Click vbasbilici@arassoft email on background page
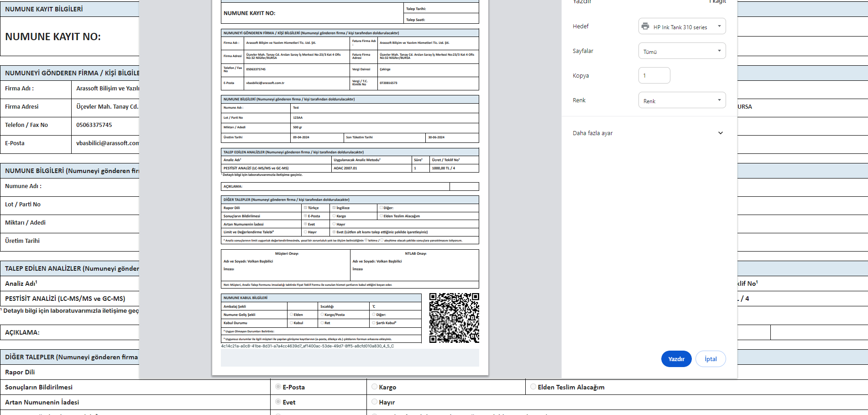The height and width of the screenshot is (415, 868). 108,143
